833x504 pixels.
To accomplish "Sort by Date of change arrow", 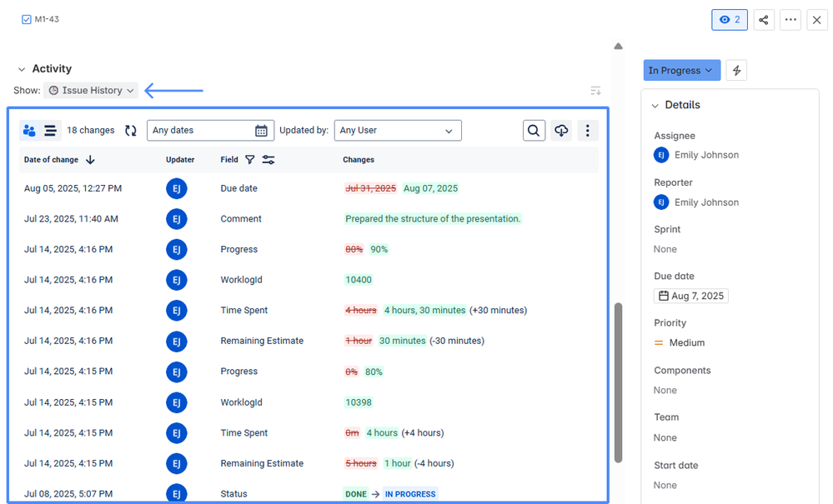I will click(90, 160).
